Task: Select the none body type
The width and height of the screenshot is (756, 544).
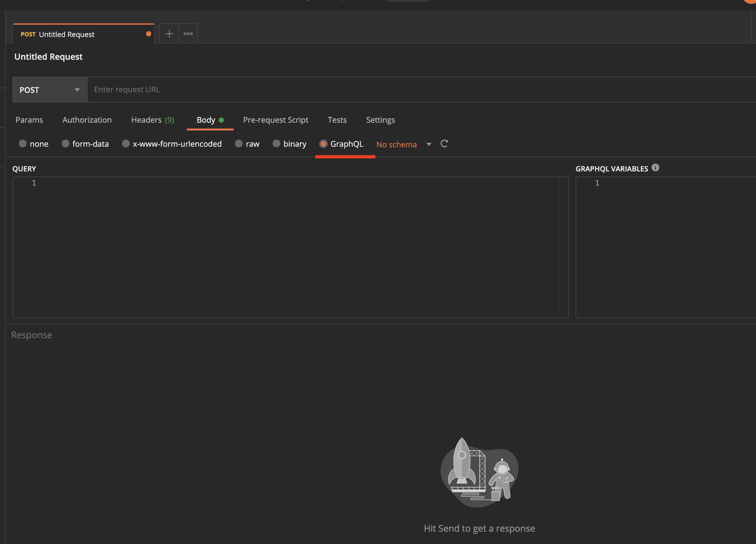Action: [23, 144]
